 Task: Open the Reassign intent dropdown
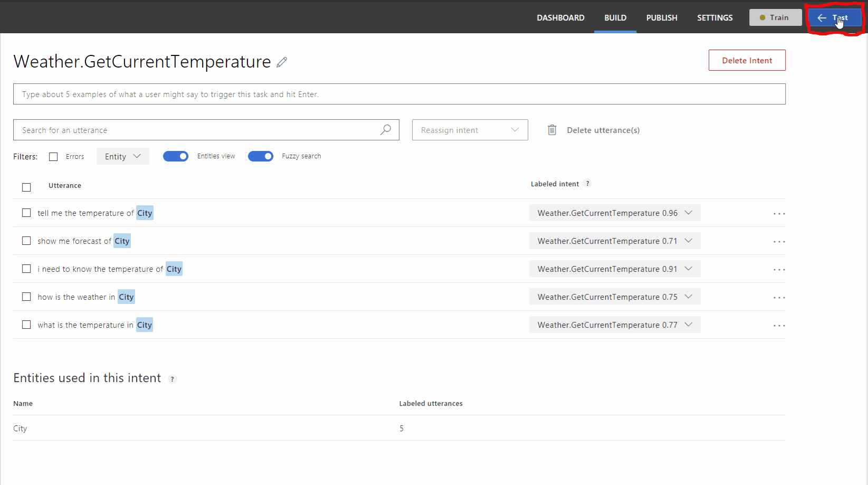point(470,130)
